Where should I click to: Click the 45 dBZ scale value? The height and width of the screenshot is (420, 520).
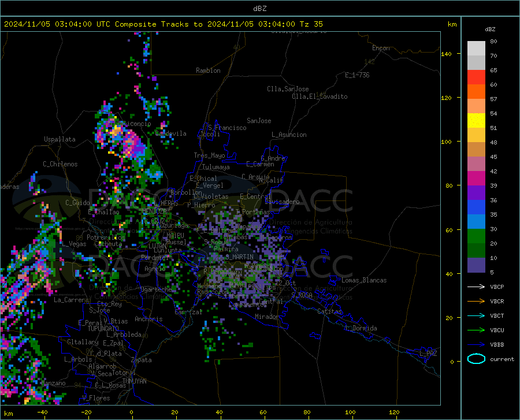point(493,157)
